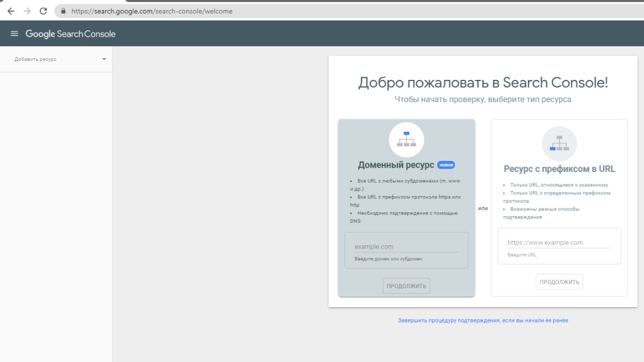Viewport: 644px width, 362px height.
Task: Focus the https://www.example.com URL input field
Action: pyautogui.click(x=560, y=242)
